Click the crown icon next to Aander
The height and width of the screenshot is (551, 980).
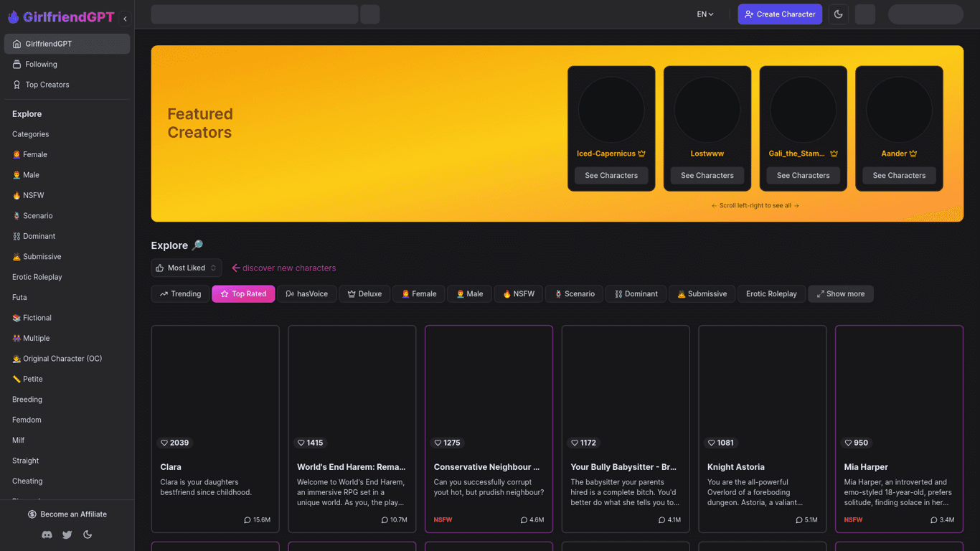click(x=913, y=154)
